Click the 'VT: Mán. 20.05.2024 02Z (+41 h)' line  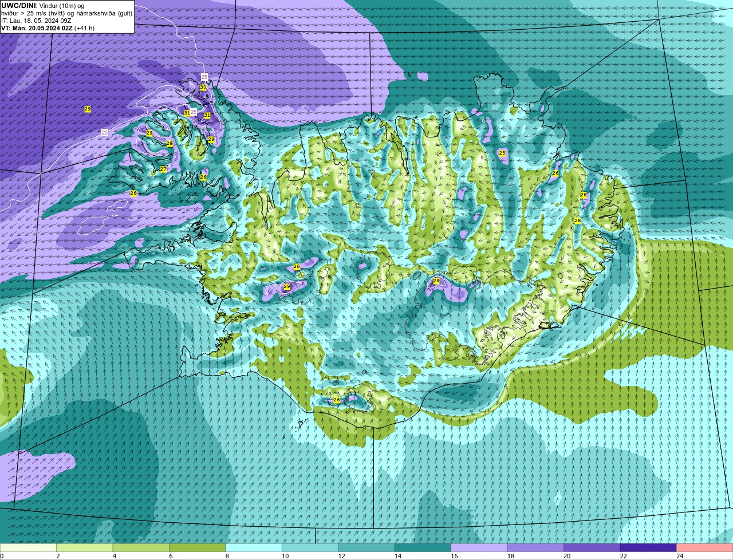click(x=48, y=28)
